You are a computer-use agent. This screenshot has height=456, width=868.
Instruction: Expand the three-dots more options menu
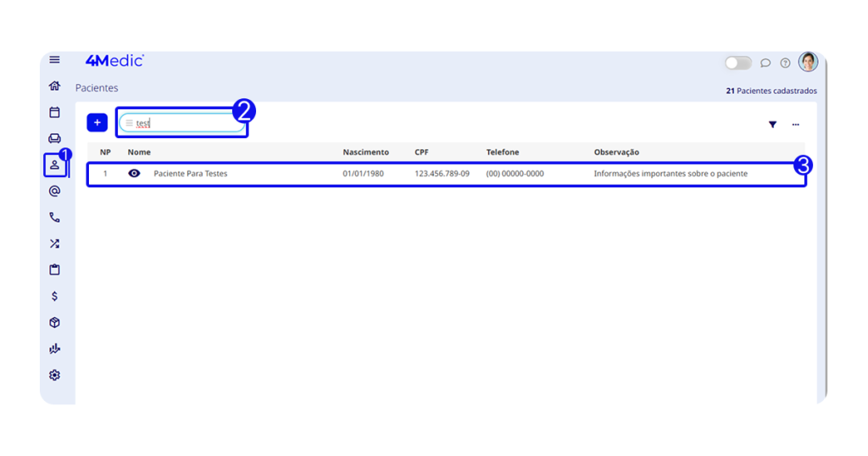click(795, 125)
